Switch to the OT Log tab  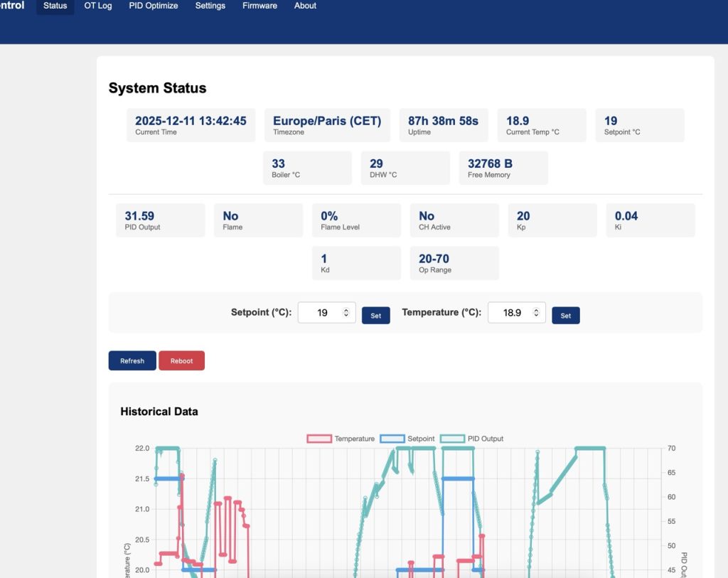coord(98,6)
